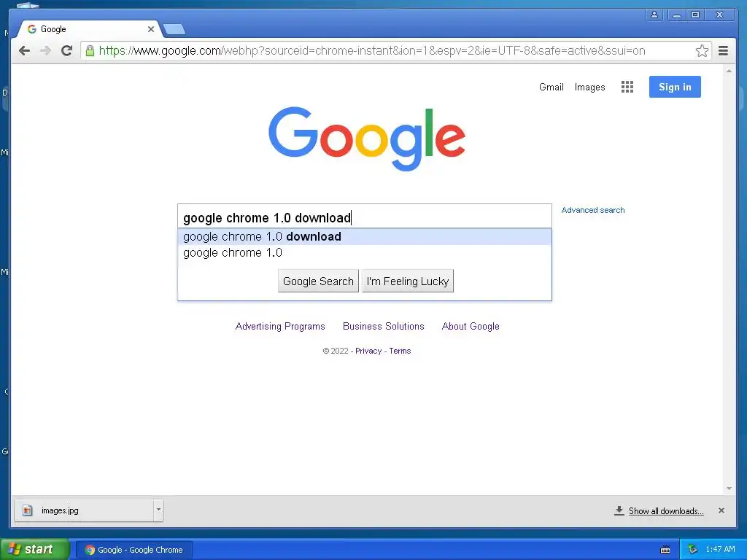Viewport: 747px width, 560px height.
Task: Click the Chrome user profile icon
Action: [654, 15]
